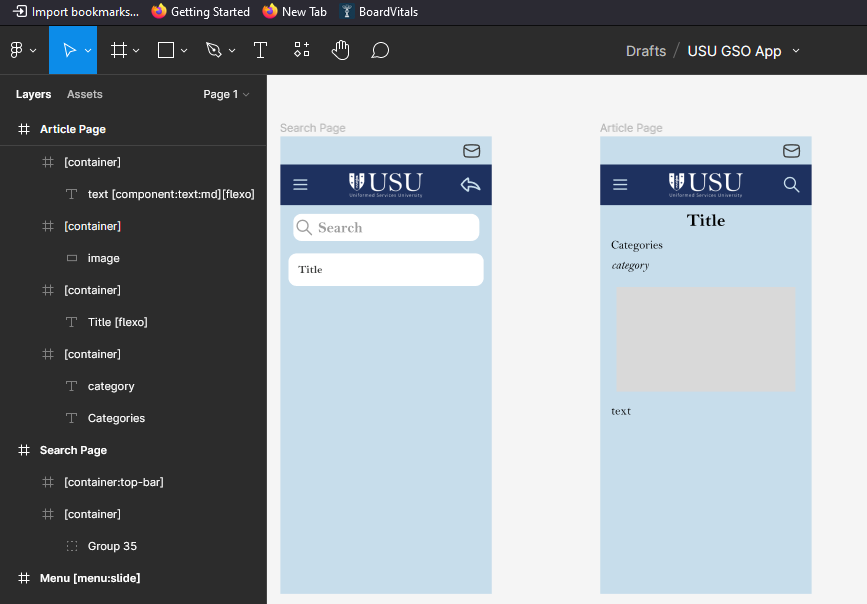This screenshot has height=604, width=867.
Task: Select the text [component:text:md][flexo] layer
Action: 133,194
